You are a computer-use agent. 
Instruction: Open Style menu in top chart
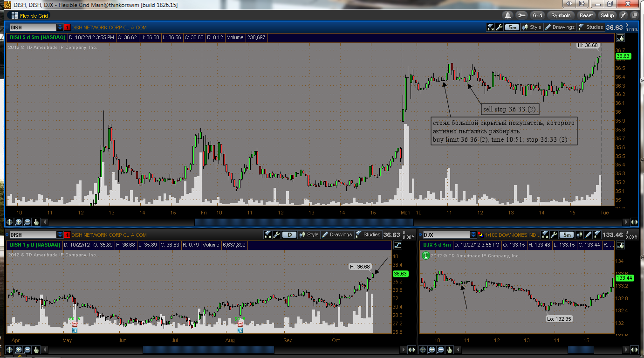coord(532,27)
